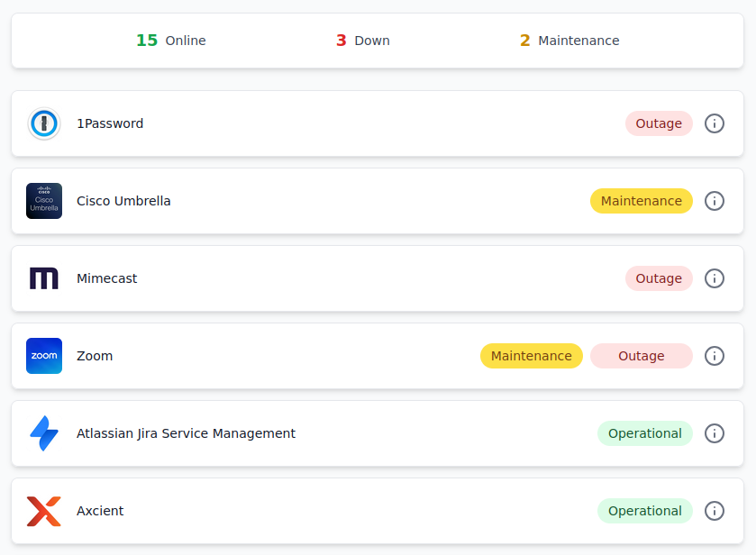Image resolution: width=756 pixels, height=555 pixels.
Task: Click the Cisco Umbrella logo icon
Action: pos(43,201)
